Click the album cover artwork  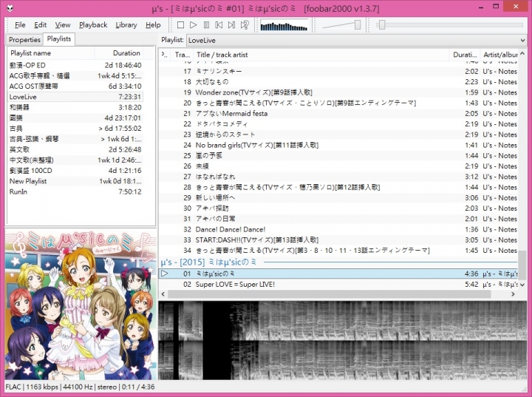81,305
